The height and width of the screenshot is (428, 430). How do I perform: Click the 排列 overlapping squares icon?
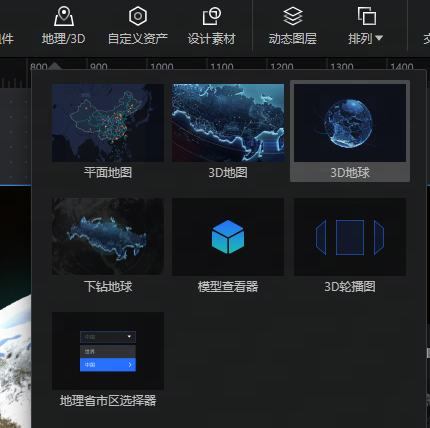[367, 16]
